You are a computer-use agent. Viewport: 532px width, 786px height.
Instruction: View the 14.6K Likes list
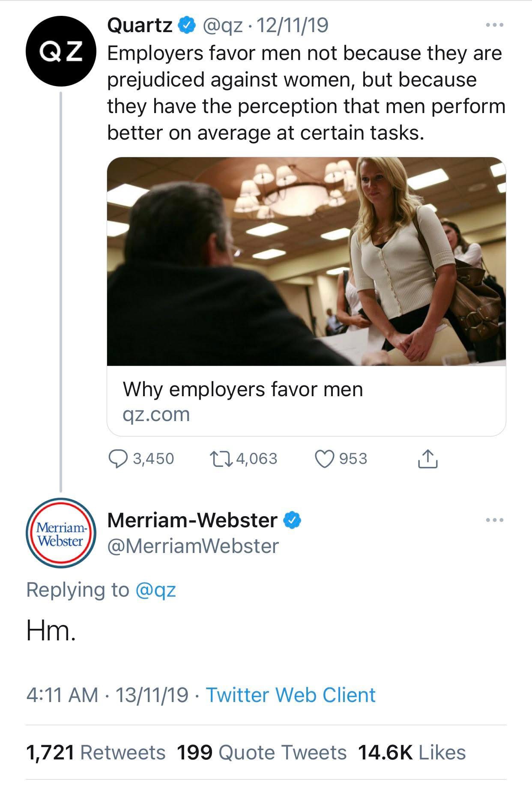click(x=411, y=753)
